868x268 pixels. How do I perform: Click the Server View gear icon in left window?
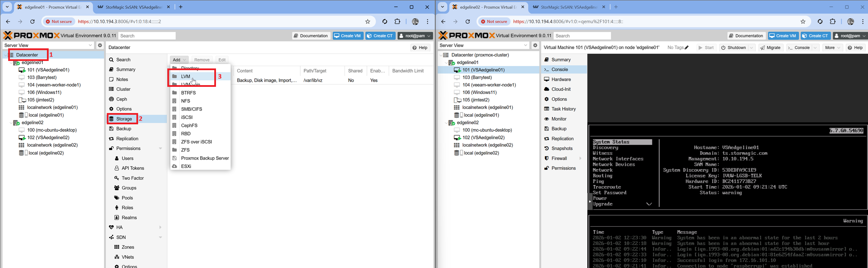point(100,45)
